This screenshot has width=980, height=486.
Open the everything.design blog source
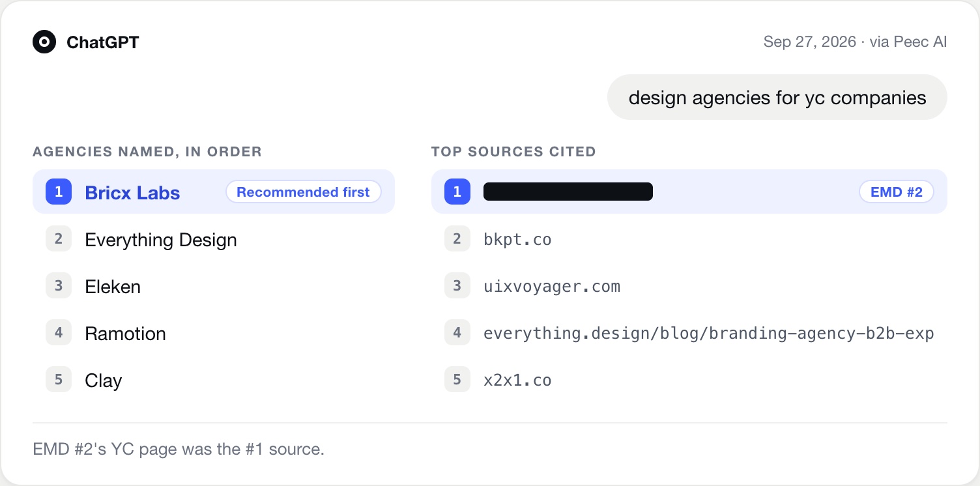pos(709,334)
